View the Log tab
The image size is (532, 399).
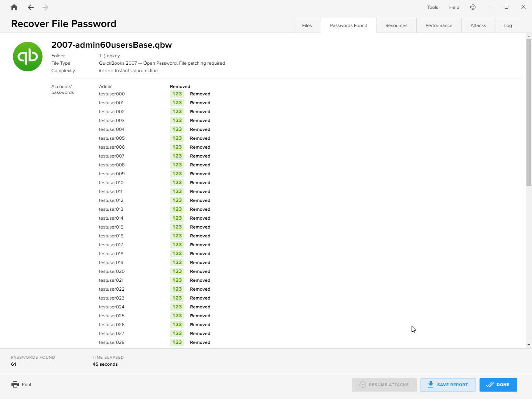coord(508,26)
